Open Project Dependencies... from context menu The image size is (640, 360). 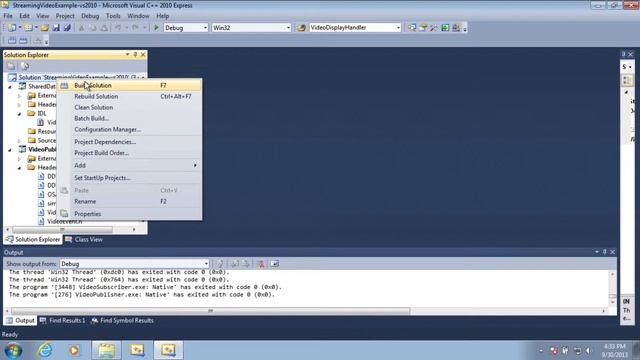click(129, 142)
